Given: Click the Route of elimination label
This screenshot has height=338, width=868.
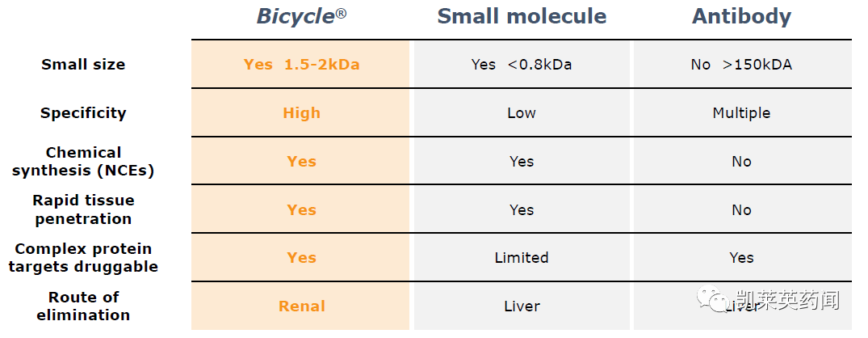Looking at the screenshot, I should click(x=83, y=306).
